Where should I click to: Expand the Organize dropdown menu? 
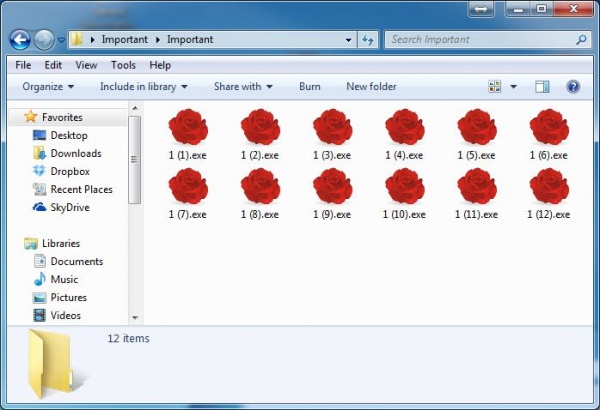pos(48,87)
